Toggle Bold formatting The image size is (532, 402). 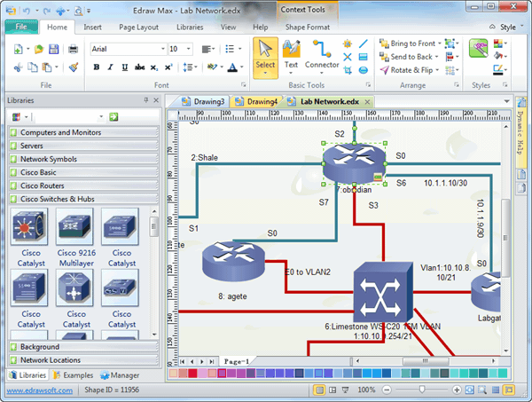96,67
